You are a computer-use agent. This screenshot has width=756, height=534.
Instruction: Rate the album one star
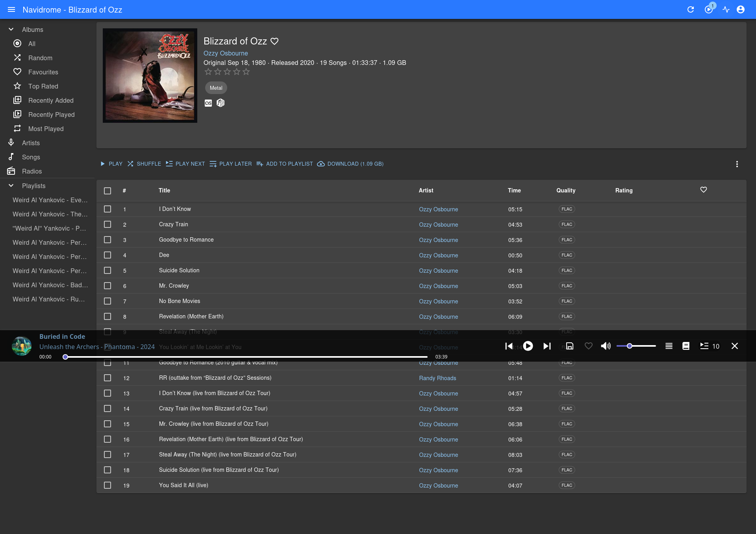coord(208,72)
